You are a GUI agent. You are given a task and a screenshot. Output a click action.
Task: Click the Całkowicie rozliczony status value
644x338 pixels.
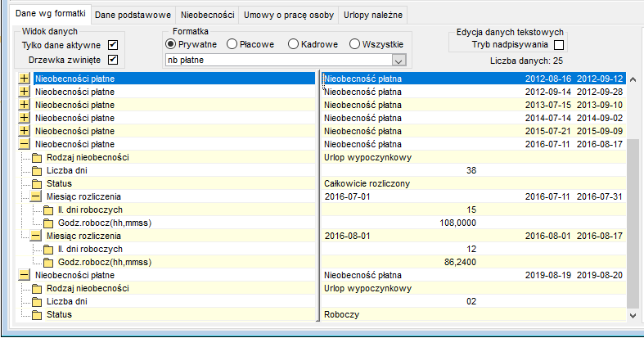pos(367,183)
